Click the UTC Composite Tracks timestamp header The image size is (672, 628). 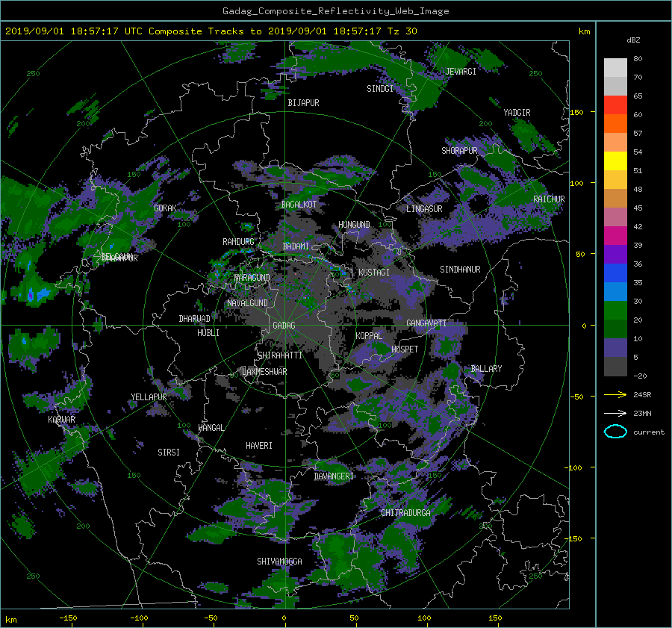[211, 31]
